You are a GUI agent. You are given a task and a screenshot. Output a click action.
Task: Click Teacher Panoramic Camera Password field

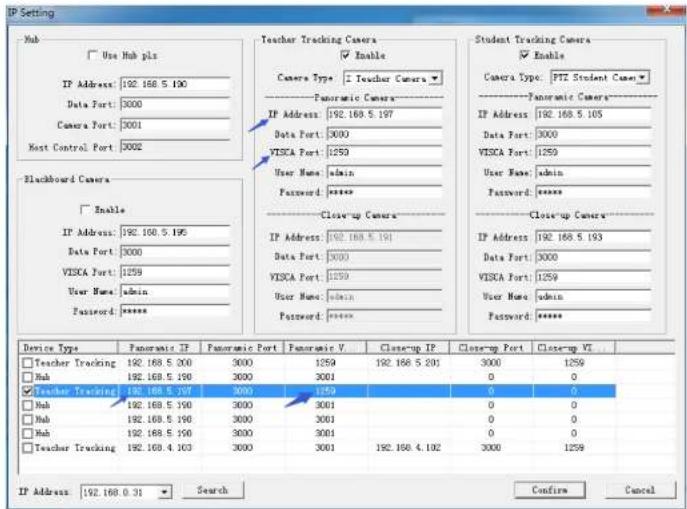[x=384, y=192]
